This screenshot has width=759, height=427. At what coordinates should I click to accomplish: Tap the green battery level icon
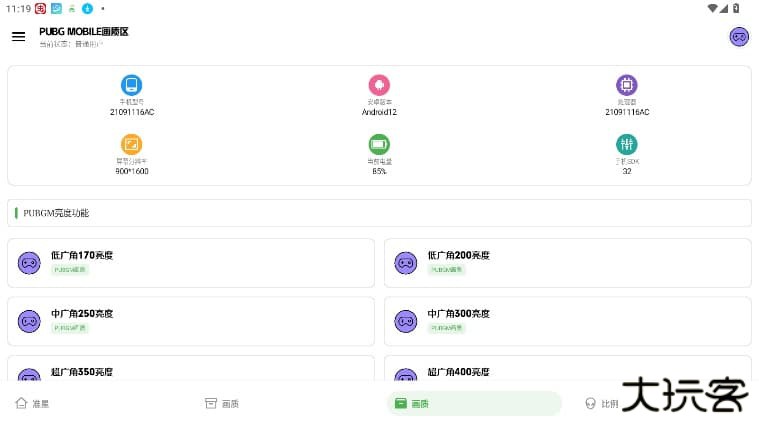(379, 144)
